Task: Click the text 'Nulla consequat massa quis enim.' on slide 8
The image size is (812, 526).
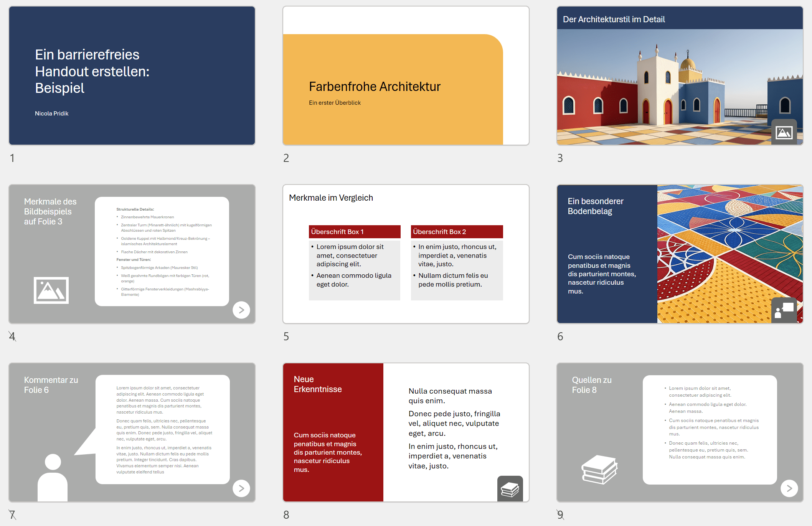Action: [x=450, y=396]
